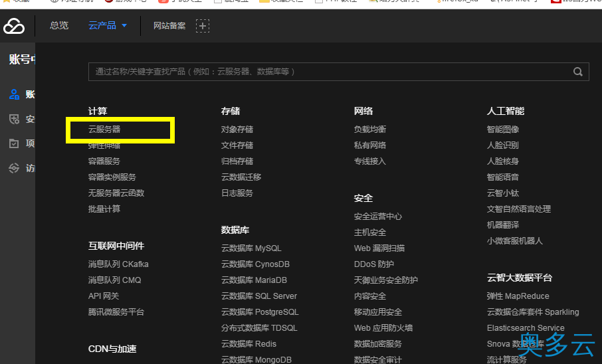Image resolution: width=602 pixels, height=364 pixels.
Task: Open Elasticsearch Service link
Action: click(x=526, y=328)
